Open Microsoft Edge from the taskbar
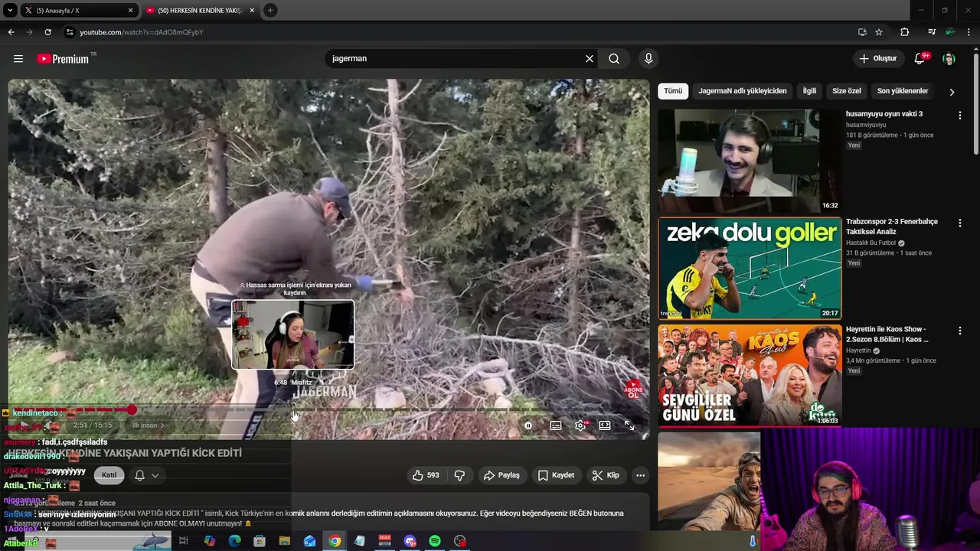Screen dimensions: 980x551 [x=234, y=541]
